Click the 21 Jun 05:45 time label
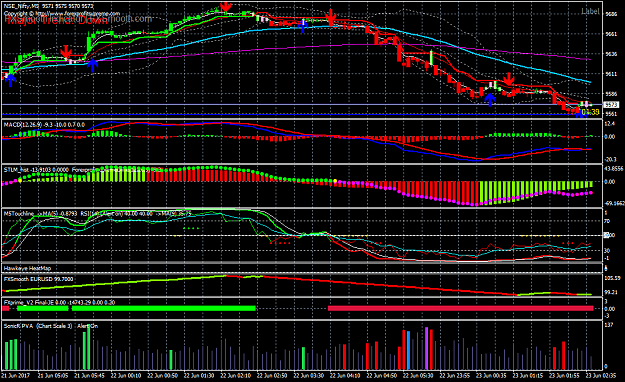Image resolution: width=625 pixels, height=382 pixels. pyautogui.click(x=89, y=376)
